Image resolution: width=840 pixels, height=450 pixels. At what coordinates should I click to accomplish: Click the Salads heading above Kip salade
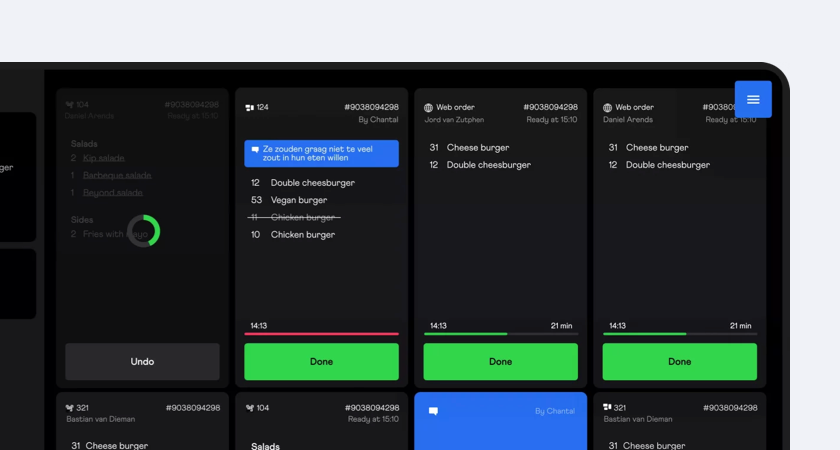point(84,144)
